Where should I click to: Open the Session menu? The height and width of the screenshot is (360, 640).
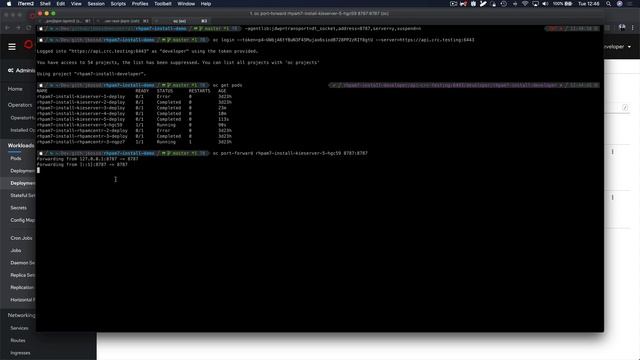click(96, 4)
